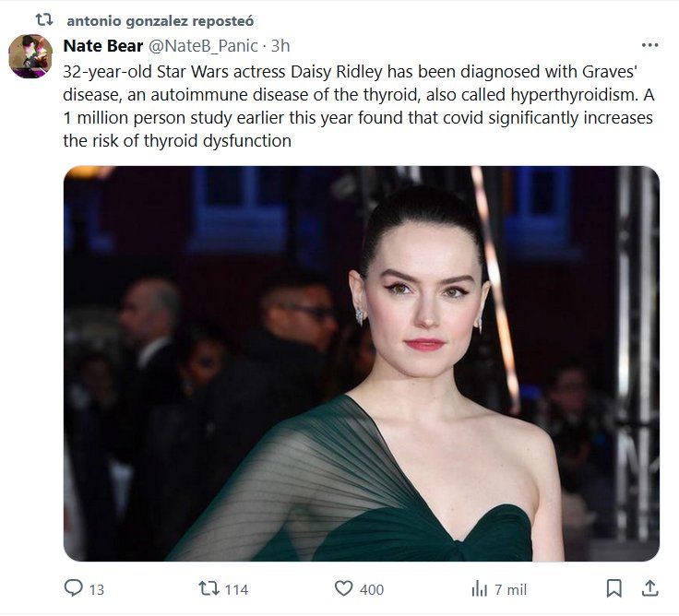Open the tweet via the 3h timestamp

(x=281, y=46)
